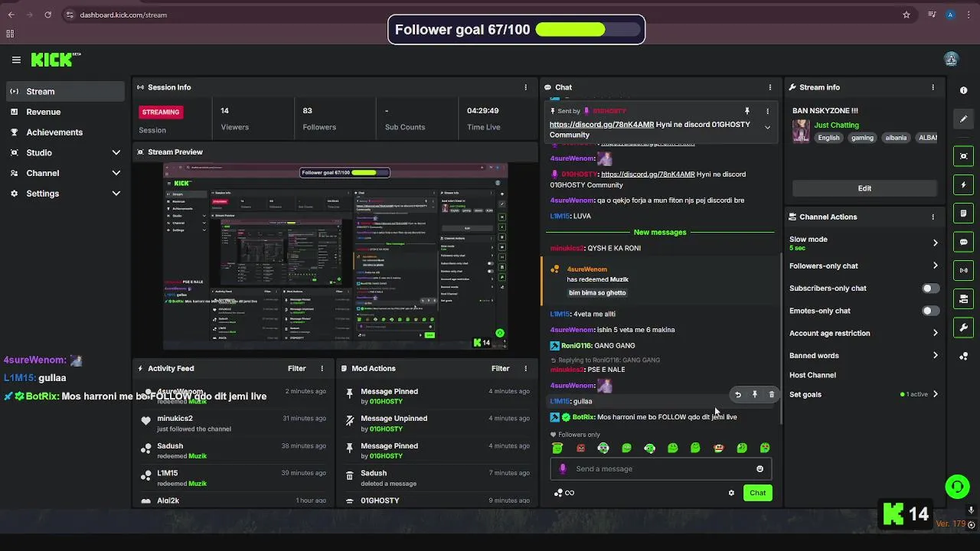
Task: Open Slow mode options arrow
Action: 935,243
